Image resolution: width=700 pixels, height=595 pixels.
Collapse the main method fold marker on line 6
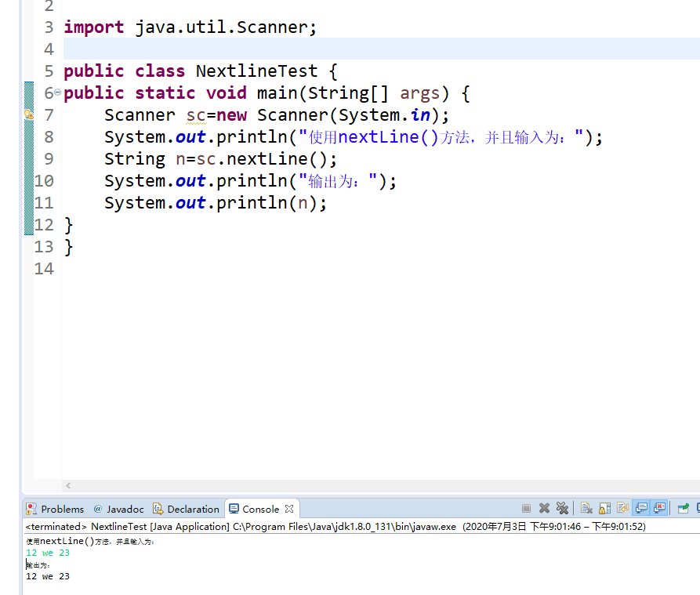57,93
